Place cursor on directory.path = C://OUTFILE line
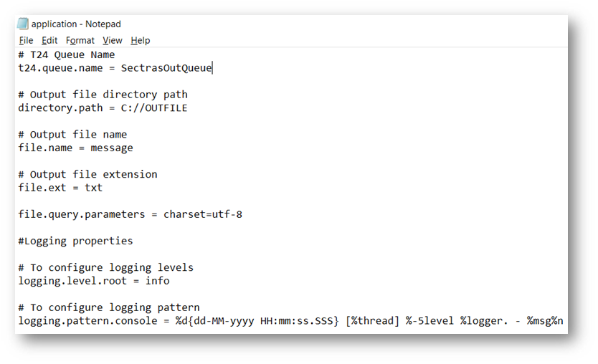598x364 pixels. [x=103, y=108]
